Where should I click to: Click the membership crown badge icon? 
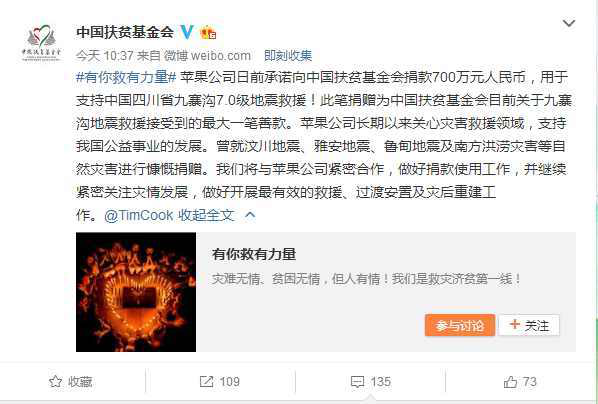[208, 32]
